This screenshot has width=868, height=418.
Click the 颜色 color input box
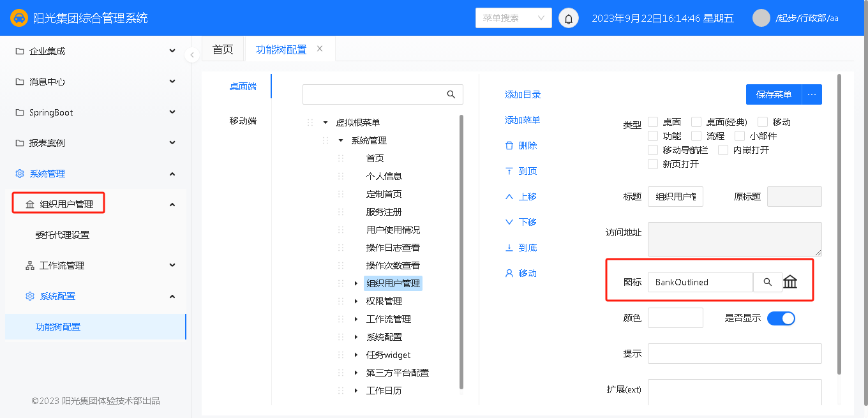675,318
